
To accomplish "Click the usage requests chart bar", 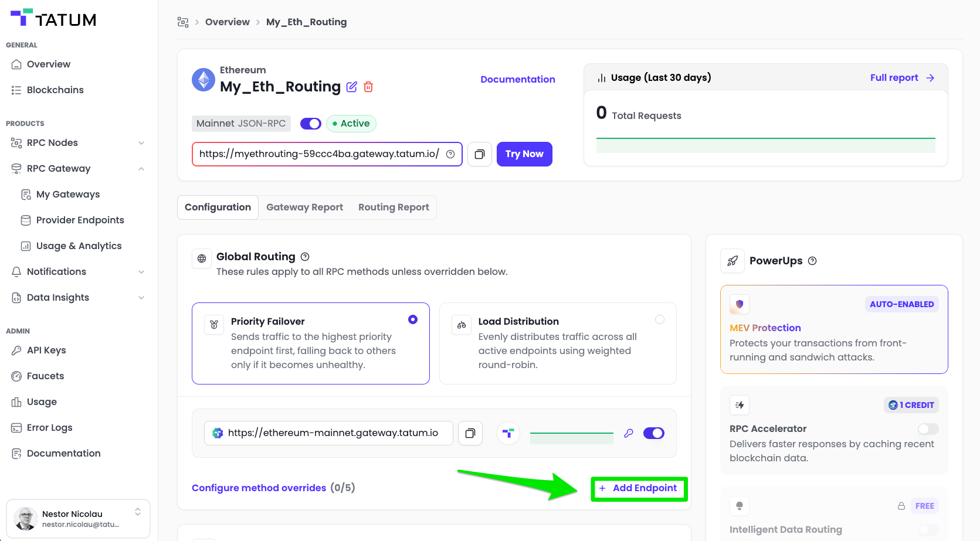I will (x=766, y=145).
